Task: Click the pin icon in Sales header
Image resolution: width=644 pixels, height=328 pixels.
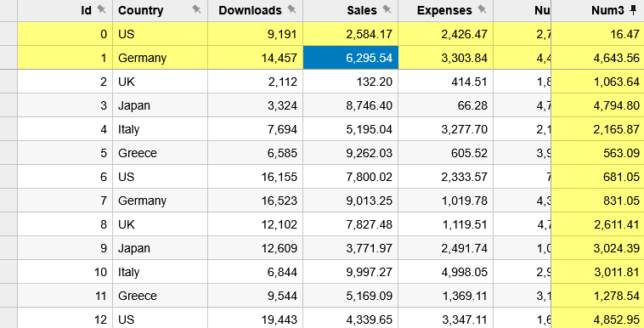Action: [387, 9]
